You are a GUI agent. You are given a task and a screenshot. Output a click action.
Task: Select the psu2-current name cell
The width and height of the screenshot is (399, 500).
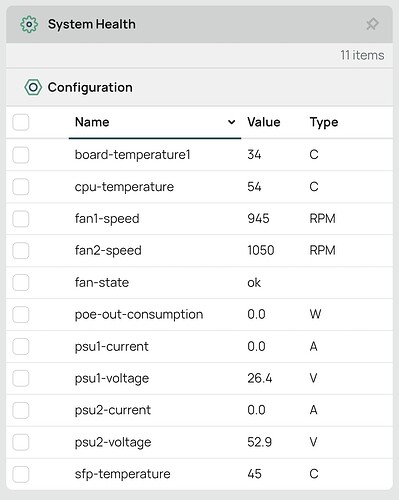113,410
